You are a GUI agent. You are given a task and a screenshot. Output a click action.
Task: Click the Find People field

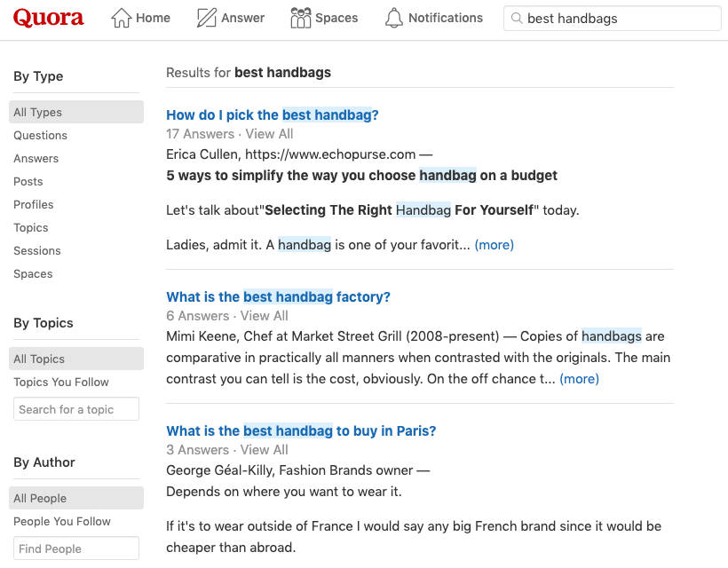76,548
